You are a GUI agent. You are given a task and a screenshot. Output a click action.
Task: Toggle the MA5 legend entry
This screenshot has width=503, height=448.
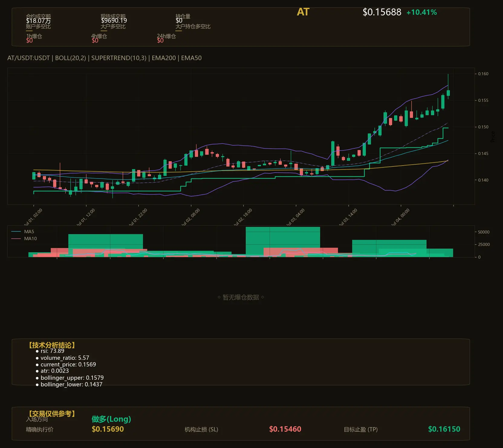click(23, 232)
